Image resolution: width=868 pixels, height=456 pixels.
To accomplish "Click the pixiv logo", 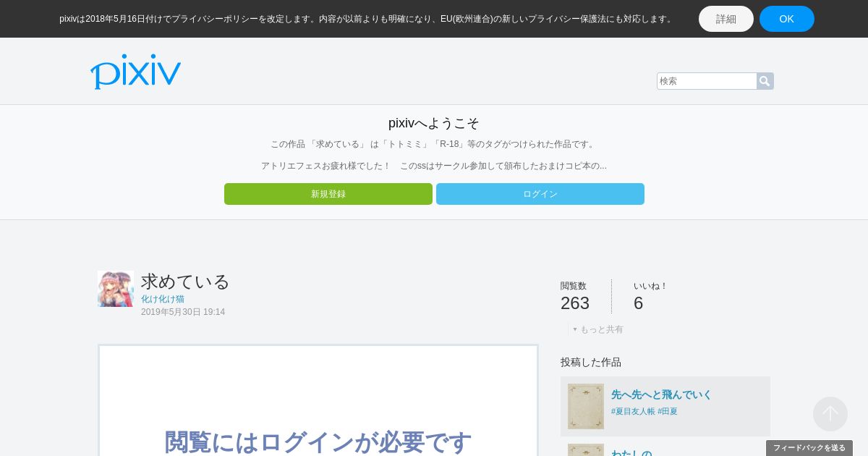I will click(135, 72).
